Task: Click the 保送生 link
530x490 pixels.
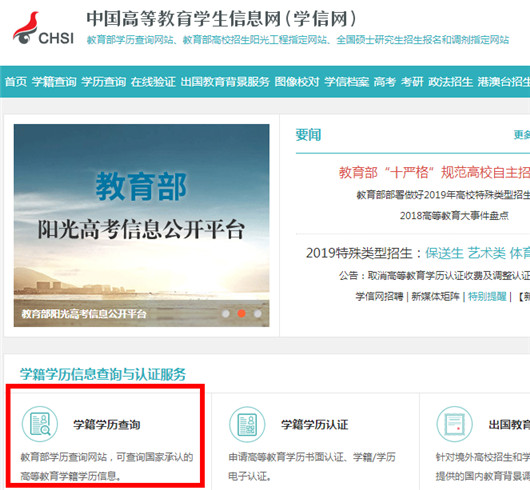Action: tap(444, 253)
